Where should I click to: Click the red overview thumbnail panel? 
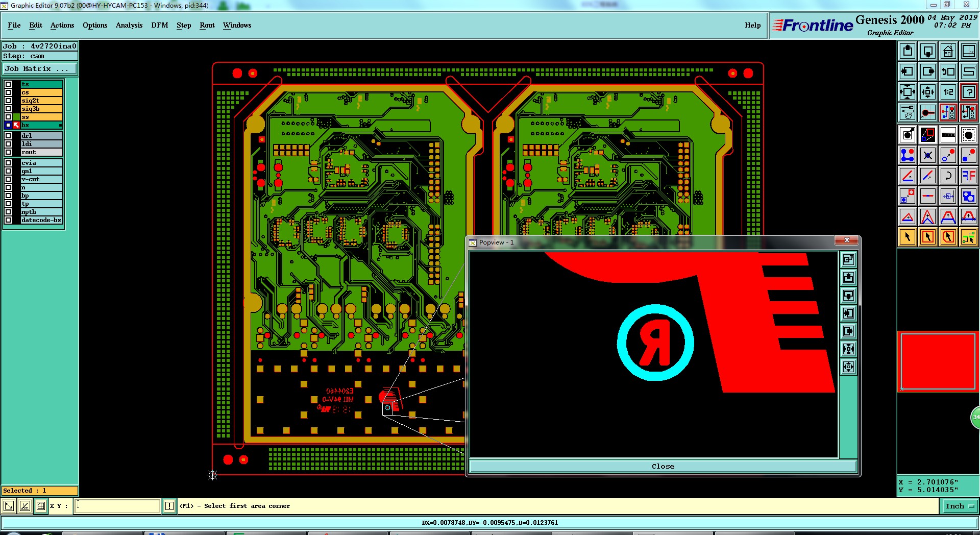[x=938, y=361]
